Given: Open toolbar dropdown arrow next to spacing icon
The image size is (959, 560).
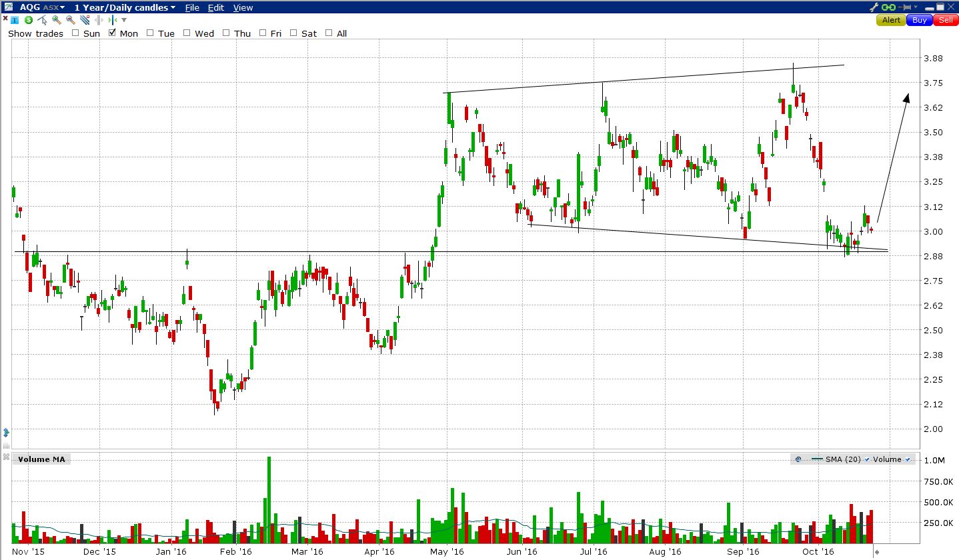Looking at the screenshot, I should pyautogui.click(x=124, y=20).
